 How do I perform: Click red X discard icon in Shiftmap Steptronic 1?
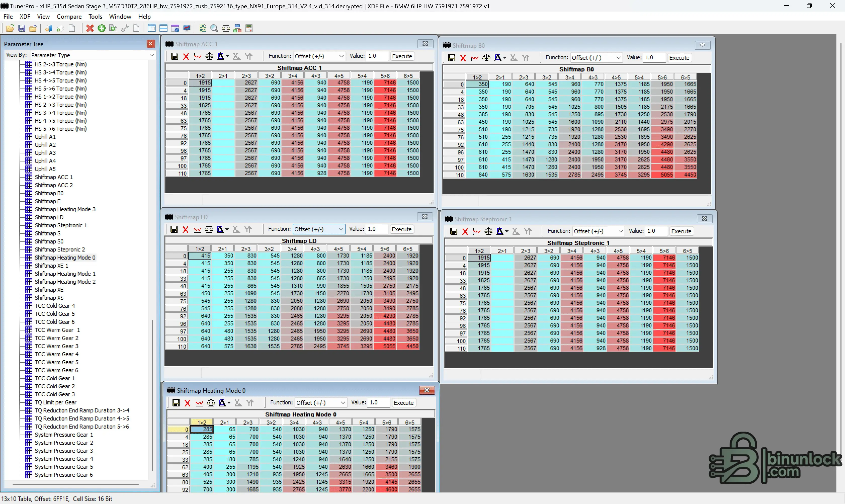tap(465, 232)
